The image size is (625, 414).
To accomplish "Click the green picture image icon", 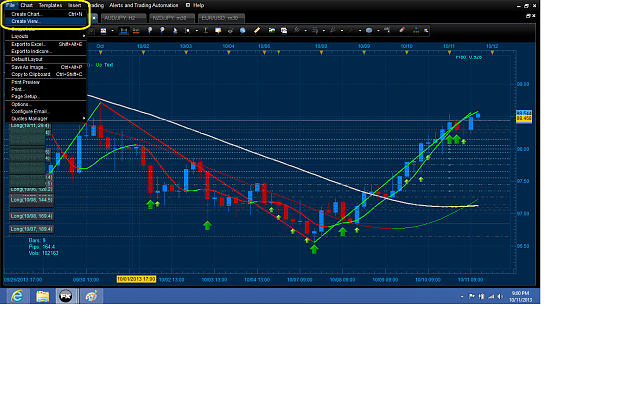I will (272, 31).
